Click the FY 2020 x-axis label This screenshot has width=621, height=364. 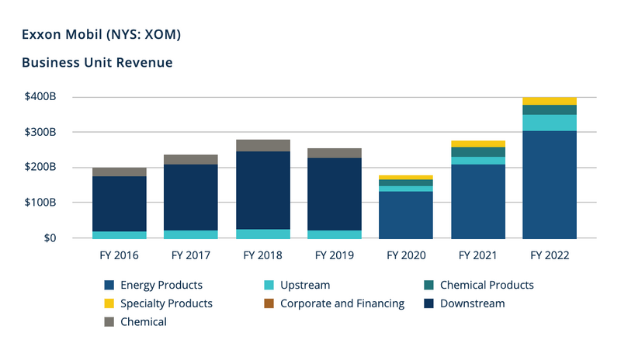[x=405, y=255]
